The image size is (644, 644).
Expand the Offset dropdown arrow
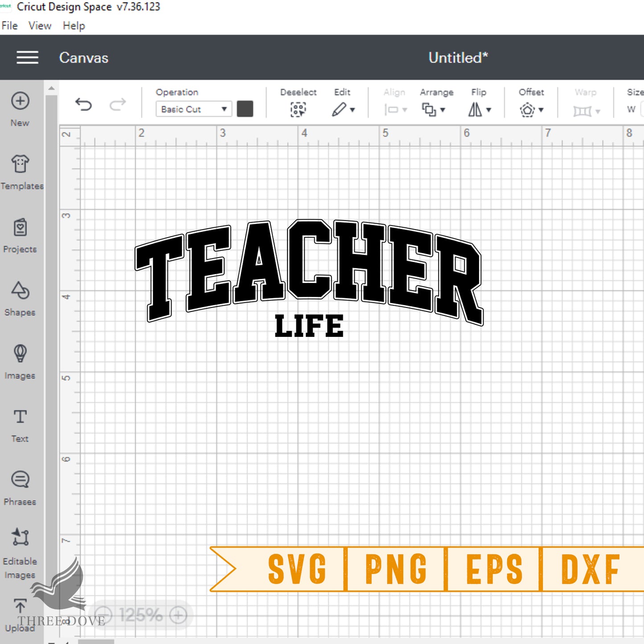pyautogui.click(x=541, y=110)
